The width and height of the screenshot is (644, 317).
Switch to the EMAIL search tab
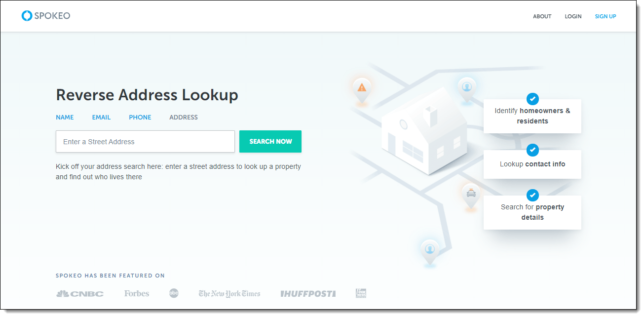pos(101,118)
